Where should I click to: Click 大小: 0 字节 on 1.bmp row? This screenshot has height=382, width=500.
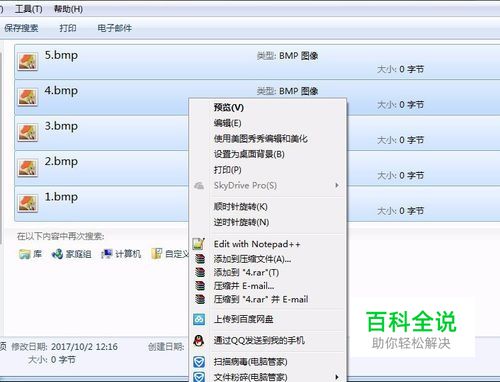coord(400,211)
